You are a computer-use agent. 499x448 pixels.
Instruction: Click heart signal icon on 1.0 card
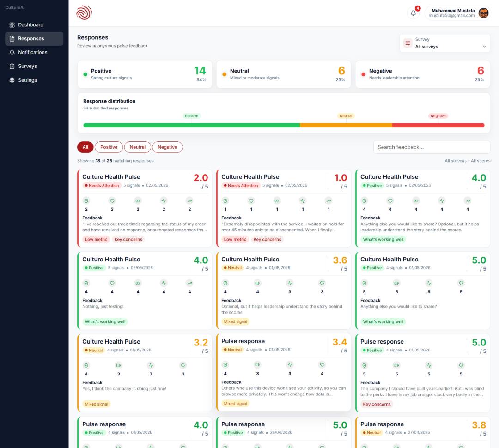(x=251, y=201)
